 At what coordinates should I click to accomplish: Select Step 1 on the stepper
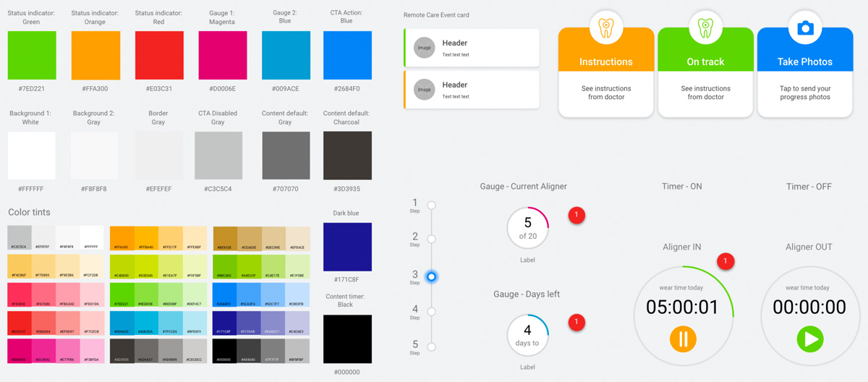click(432, 205)
